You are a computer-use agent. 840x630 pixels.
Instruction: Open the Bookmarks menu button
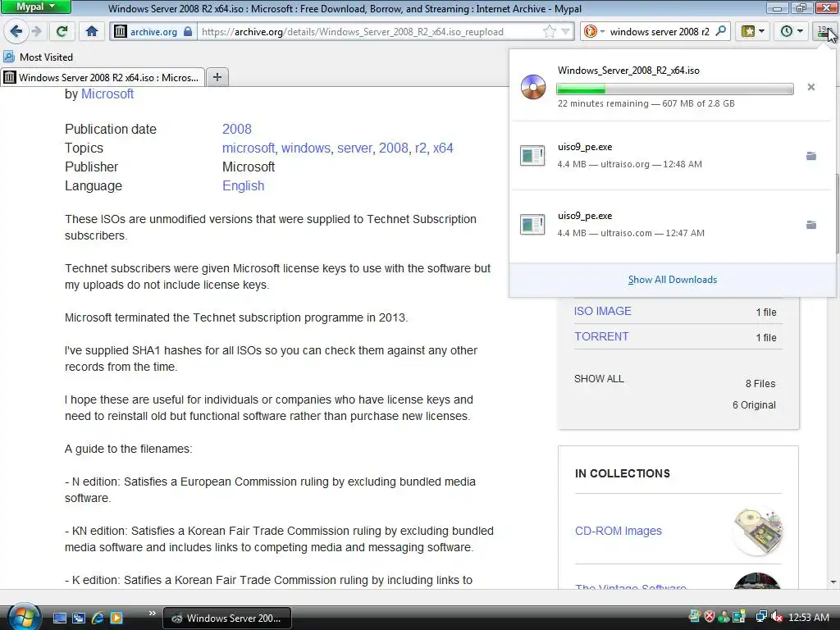753,32
